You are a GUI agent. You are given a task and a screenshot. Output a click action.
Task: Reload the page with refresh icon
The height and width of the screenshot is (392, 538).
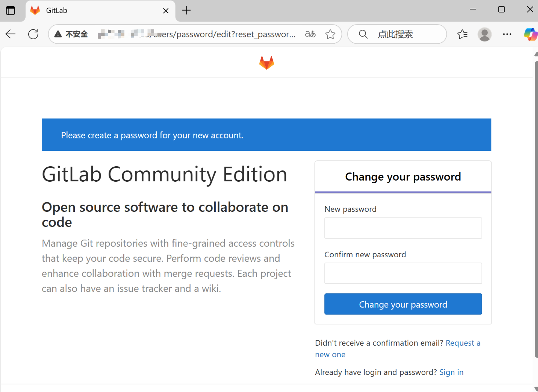coord(33,34)
